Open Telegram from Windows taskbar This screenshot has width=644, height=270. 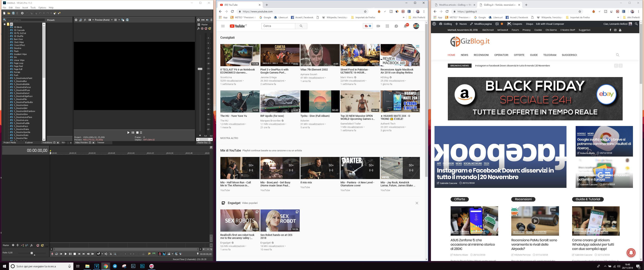115,266
